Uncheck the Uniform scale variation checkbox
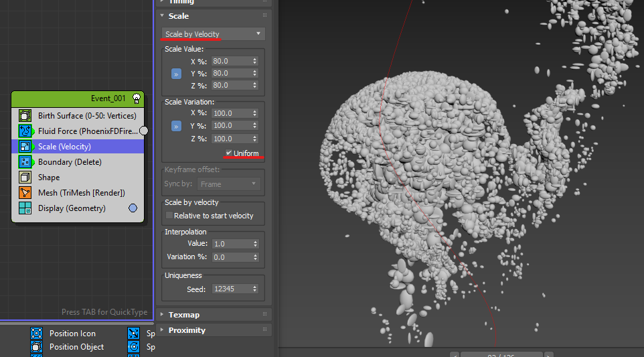This screenshot has height=357, width=644. coord(229,153)
